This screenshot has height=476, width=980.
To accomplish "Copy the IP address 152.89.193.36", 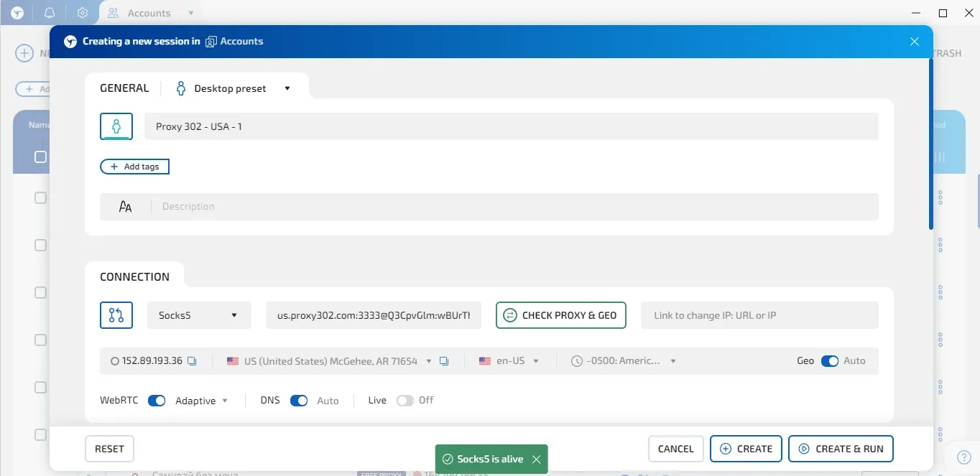I will pyautogui.click(x=192, y=361).
